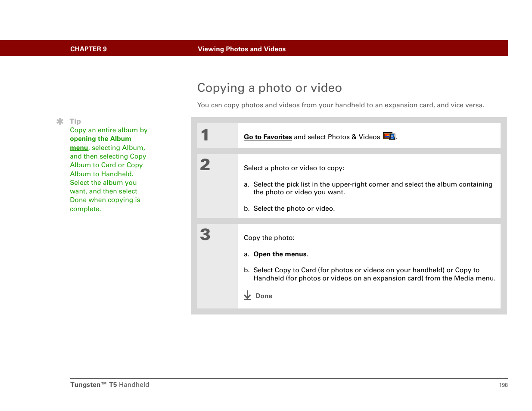The image size is (532, 411).
Task: Click the 'Tungsten T5 Handheld' footer text
Action: coord(110,385)
